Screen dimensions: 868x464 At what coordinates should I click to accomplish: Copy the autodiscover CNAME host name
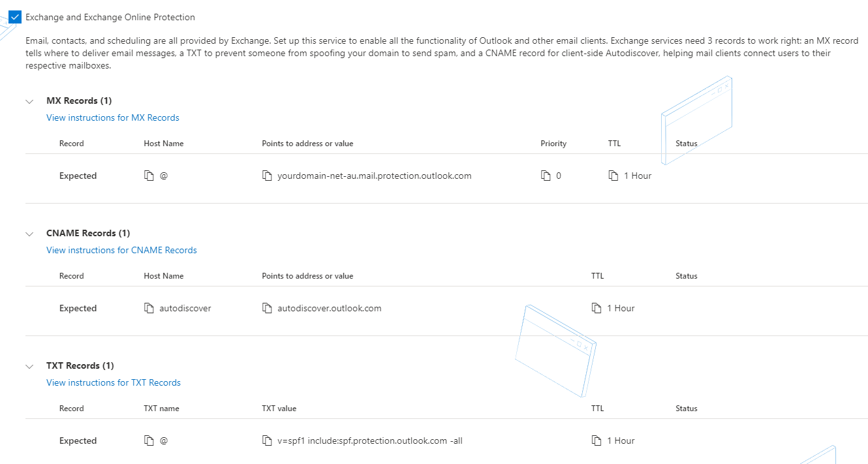pos(149,309)
